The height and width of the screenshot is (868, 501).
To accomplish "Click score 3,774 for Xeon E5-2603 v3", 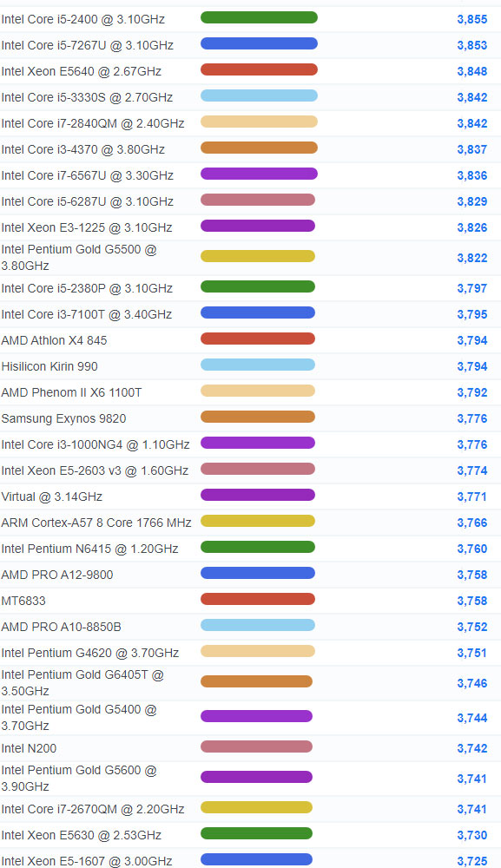I will [472, 470].
